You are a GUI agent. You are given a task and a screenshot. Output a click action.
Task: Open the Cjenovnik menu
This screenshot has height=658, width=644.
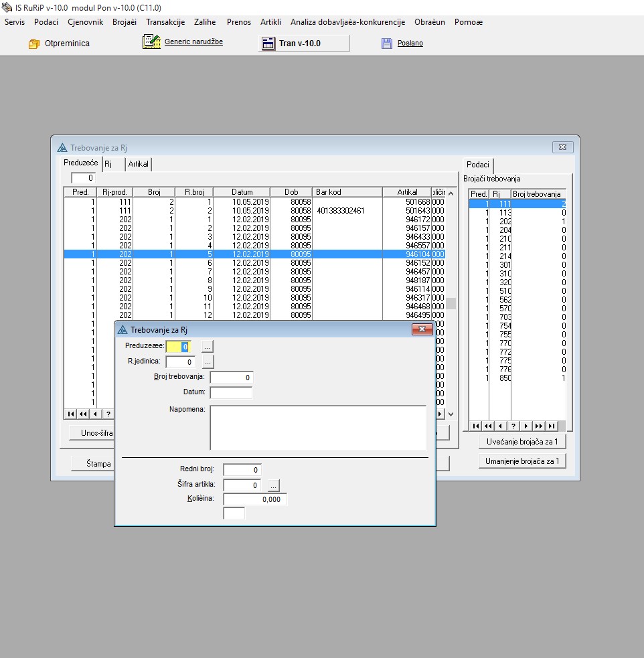pyautogui.click(x=85, y=22)
